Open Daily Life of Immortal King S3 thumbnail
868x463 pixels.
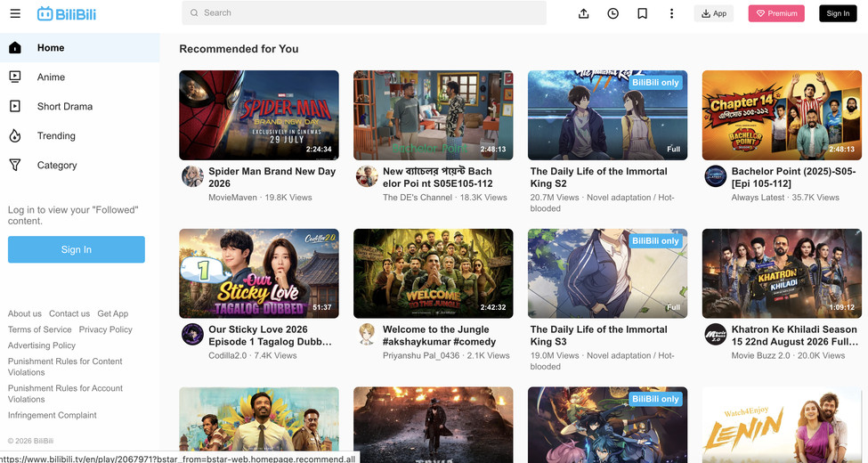607,273
